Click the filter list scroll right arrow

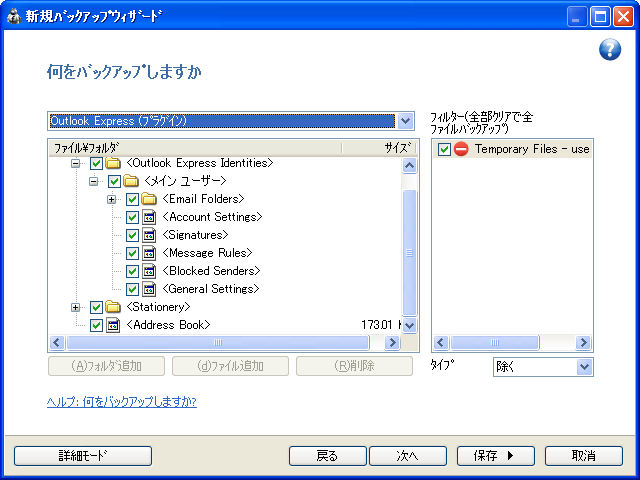(x=583, y=342)
